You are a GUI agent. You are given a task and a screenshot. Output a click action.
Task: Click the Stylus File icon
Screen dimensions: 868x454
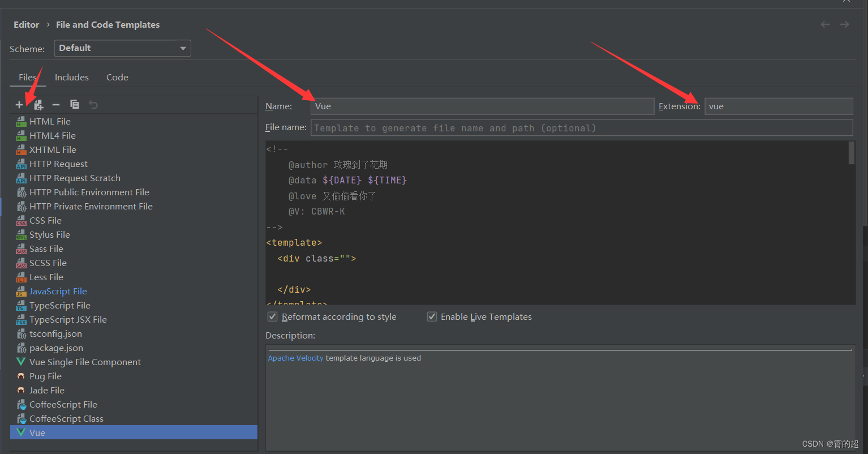coord(21,234)
